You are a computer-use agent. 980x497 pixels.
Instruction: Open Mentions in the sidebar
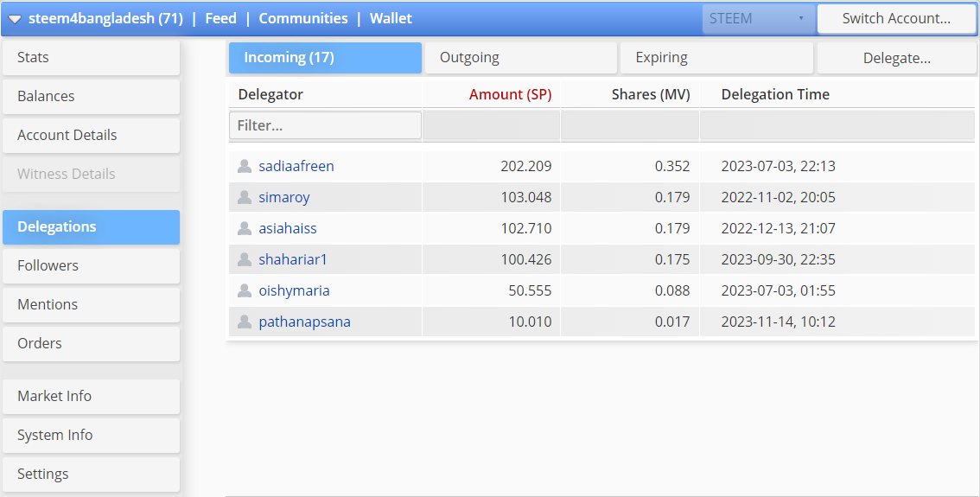pyautogui.click(x=92, y=304)
